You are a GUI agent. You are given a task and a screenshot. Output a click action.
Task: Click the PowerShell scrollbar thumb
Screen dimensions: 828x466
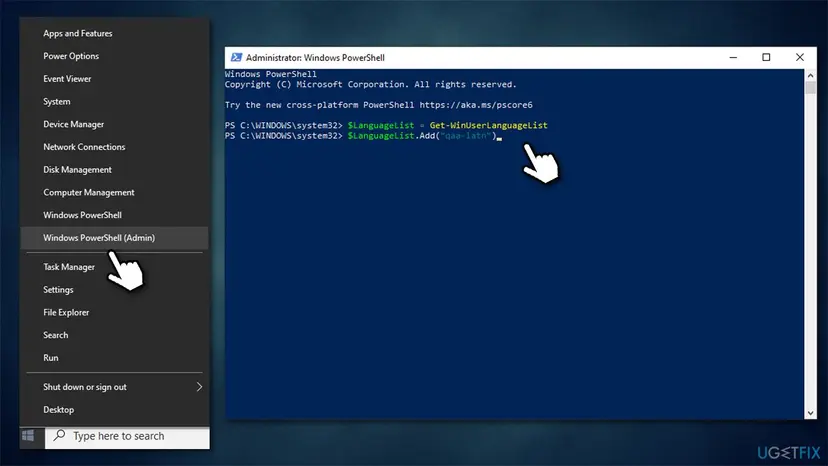[811, 88]
